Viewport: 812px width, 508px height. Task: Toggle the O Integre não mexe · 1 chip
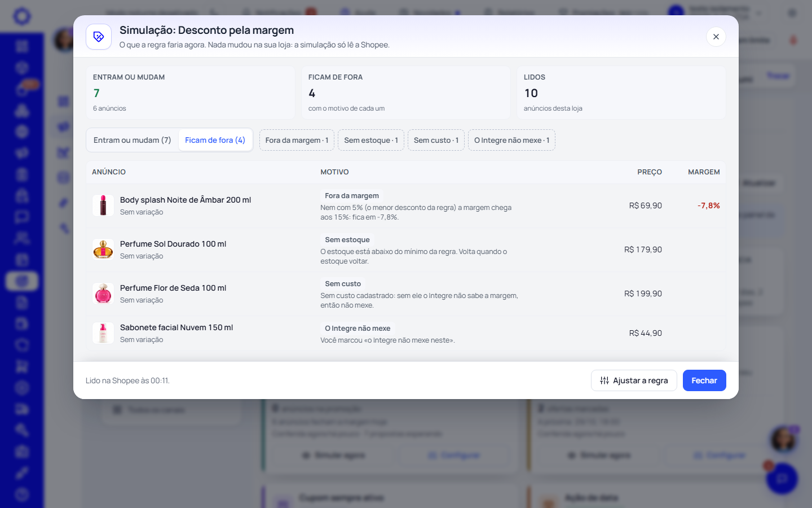click(511, 140)
